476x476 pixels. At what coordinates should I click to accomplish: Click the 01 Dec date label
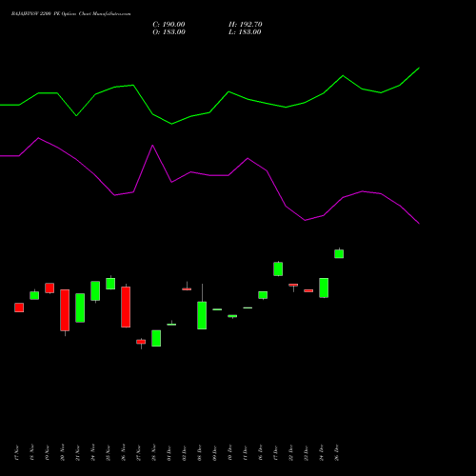169,453
